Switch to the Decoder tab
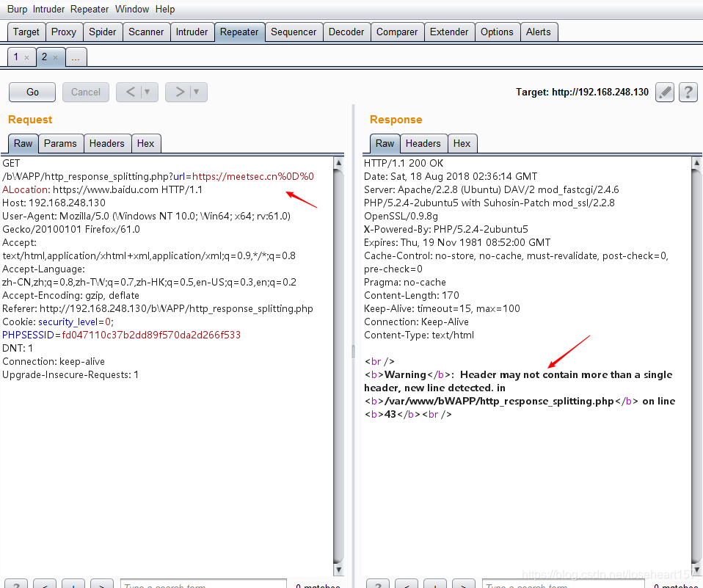The image size is (703, 588). click(x=346, y=32)
